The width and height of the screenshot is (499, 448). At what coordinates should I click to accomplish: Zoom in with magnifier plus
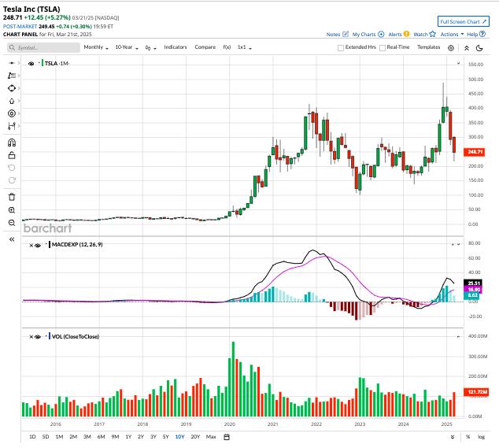tap(12, 210)
